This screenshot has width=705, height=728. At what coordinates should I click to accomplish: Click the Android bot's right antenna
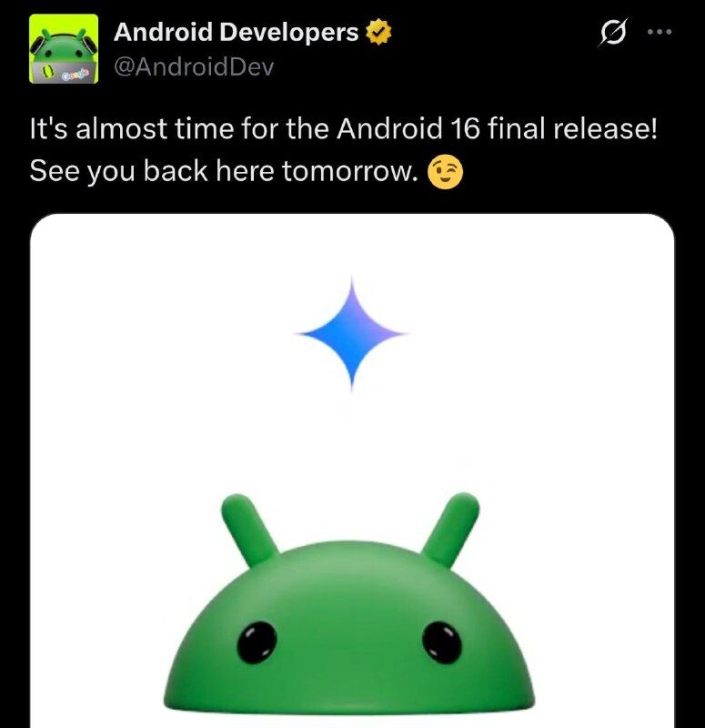click(450, 530)
